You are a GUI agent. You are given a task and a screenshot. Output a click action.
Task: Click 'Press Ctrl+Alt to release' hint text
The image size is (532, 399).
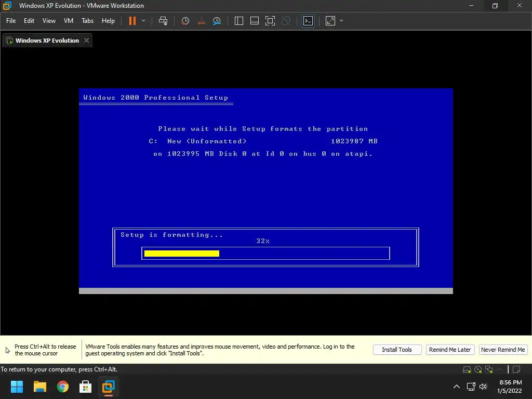click(45, 350)
